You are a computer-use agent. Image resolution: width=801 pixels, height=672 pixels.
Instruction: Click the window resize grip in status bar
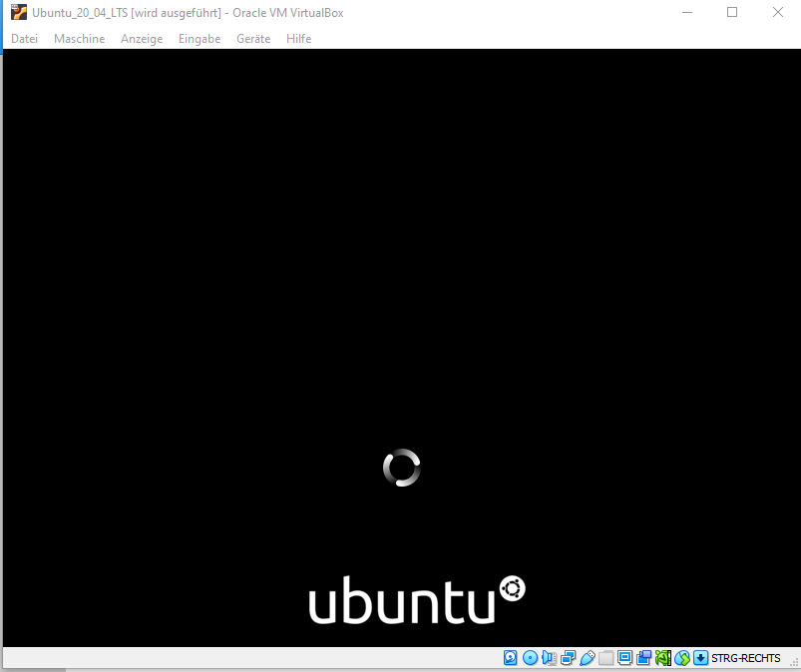coord(794,662)
